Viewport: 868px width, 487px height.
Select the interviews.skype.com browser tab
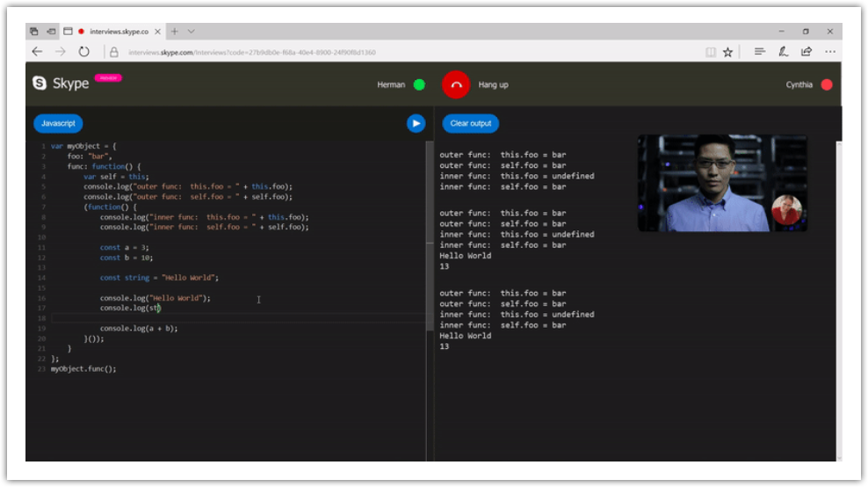[119, 32]
